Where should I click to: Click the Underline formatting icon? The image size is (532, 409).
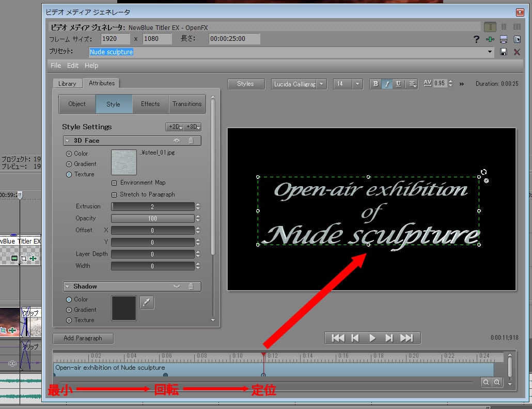click(398, 84)
